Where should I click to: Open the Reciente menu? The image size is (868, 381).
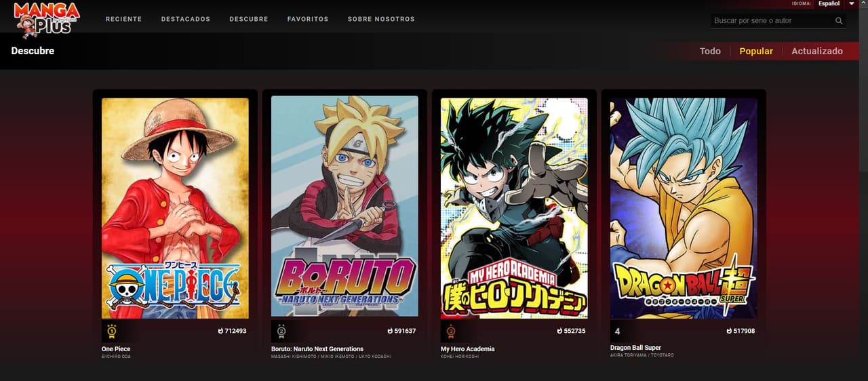point(124,19)
